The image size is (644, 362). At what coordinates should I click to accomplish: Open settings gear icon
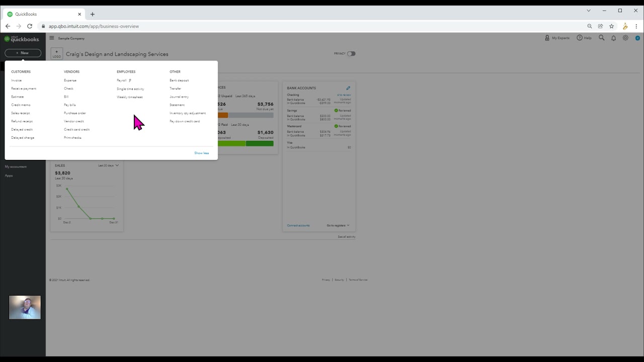625,38
